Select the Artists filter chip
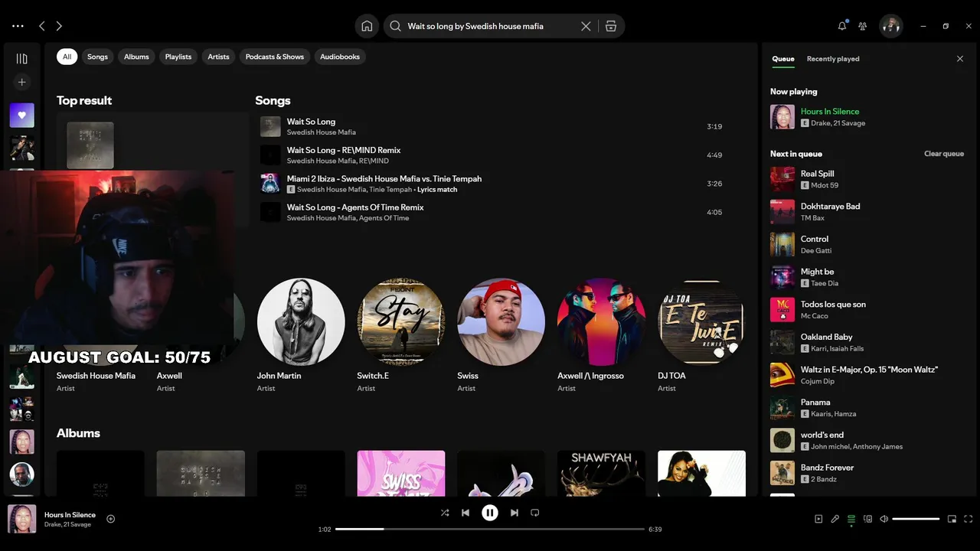The height and width of the screenshot is (551, 980). pyautogui.click(x=218, y=57)
